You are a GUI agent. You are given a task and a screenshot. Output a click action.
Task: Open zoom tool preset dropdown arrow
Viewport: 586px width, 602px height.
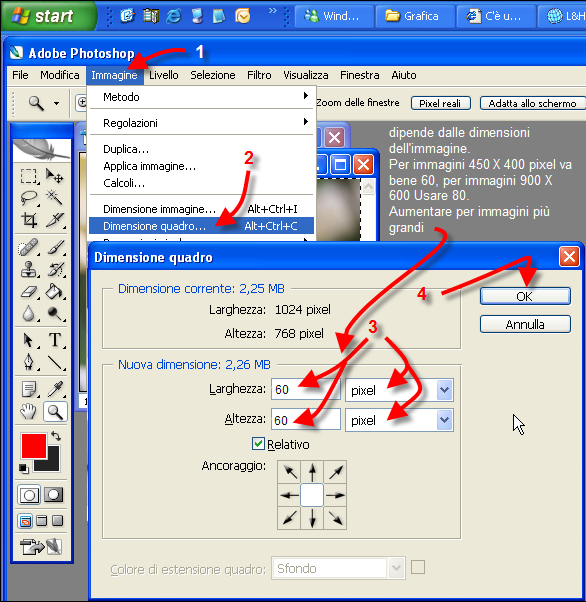coord(56,103)
